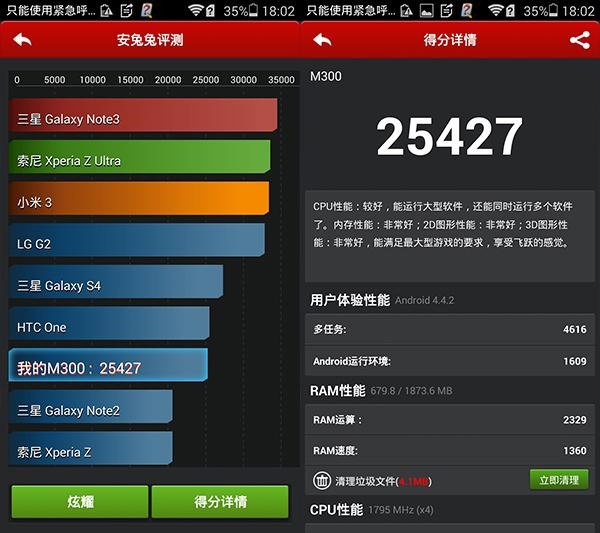Open the 多任务 score row
The image size is (600, 533).
coord(449,329)
